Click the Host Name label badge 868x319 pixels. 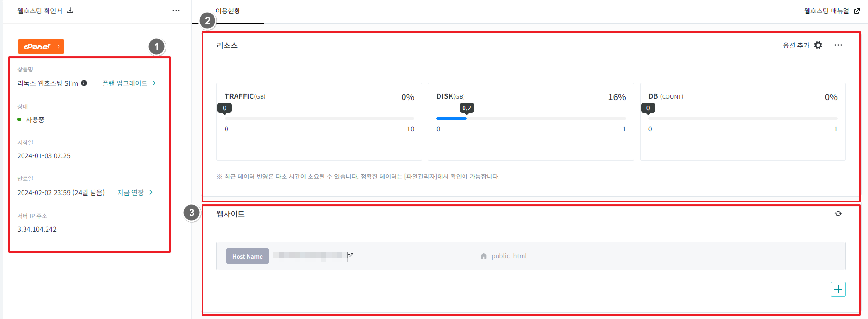coord(247,256)
